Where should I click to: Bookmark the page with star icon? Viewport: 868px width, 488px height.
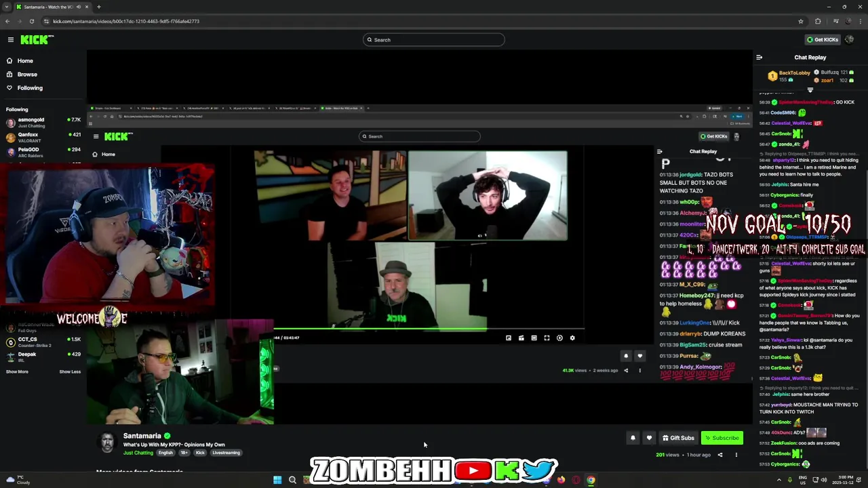pos(801,21)
